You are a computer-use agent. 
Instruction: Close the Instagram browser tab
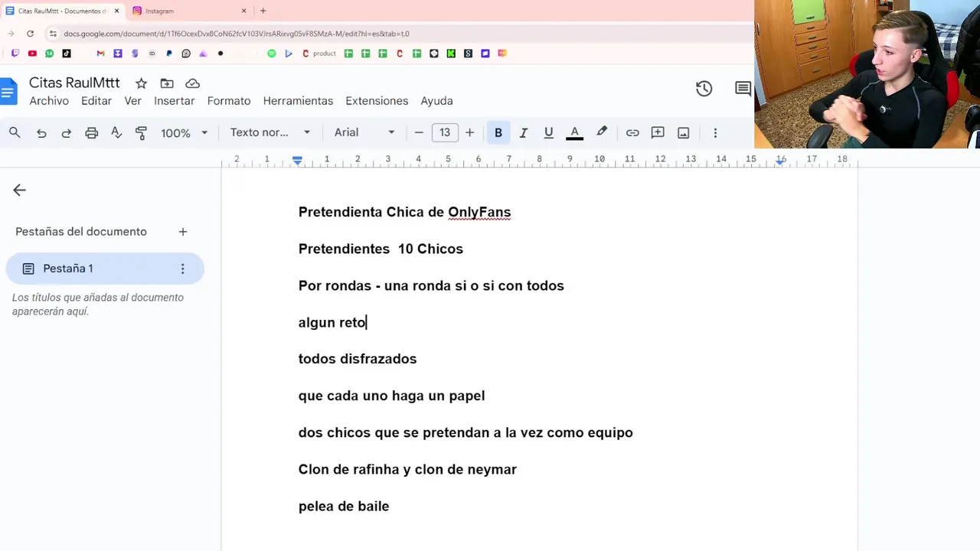(244, 11)
